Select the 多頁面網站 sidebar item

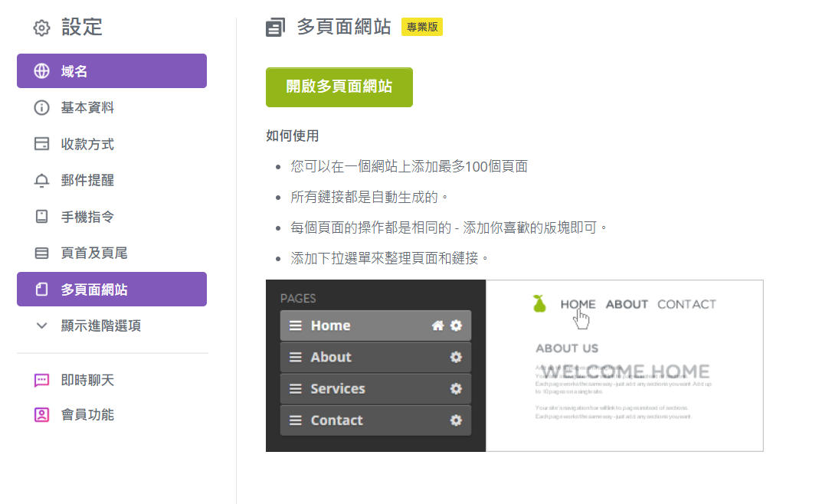click(x=112, y=290)
